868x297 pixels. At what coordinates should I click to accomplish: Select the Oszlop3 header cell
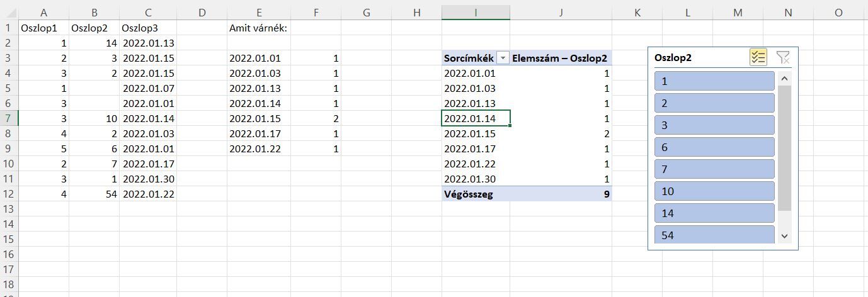click(x=148, y=28)
